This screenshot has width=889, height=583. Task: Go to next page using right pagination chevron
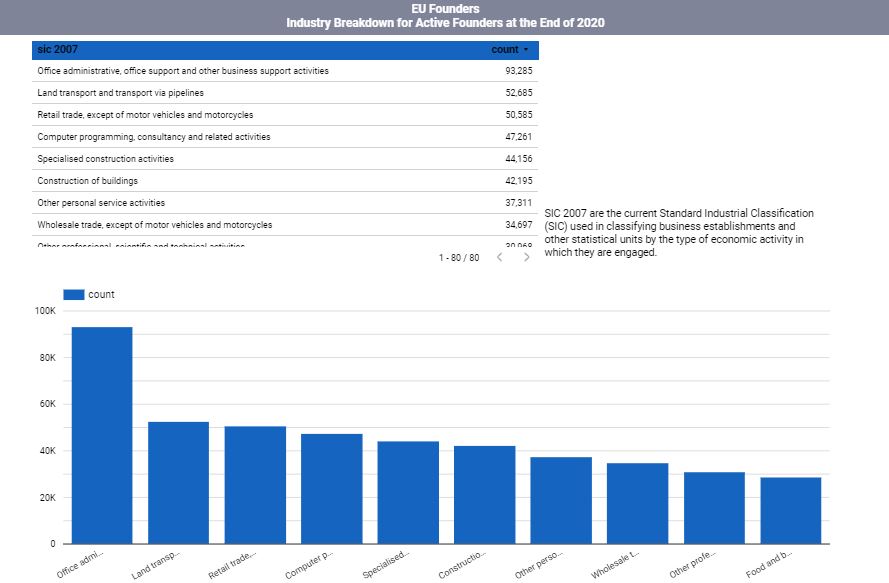point(527,257)
